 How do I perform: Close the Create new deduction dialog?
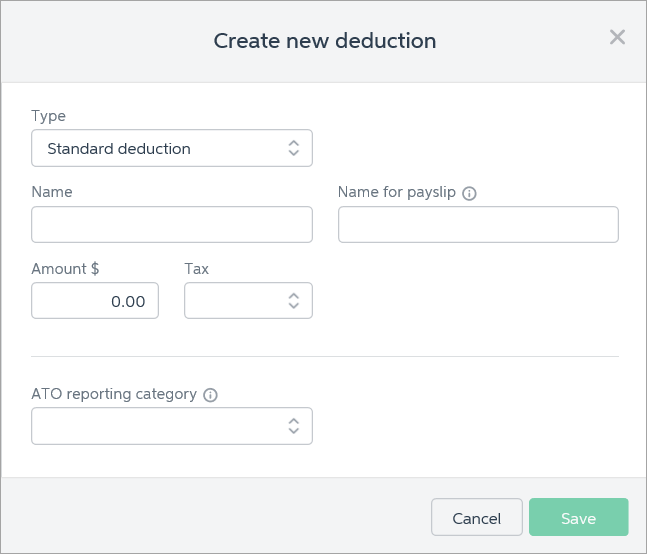coord(617,38)
